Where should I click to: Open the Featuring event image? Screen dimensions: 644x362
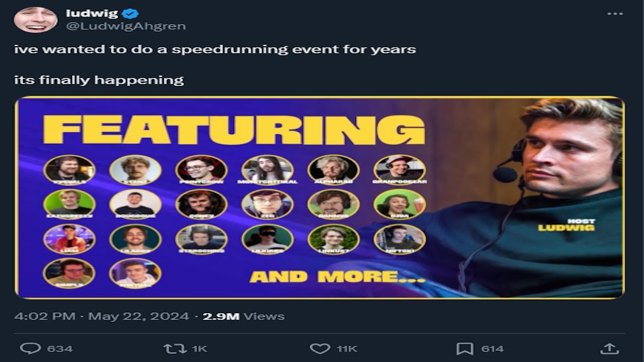point(319,198)
